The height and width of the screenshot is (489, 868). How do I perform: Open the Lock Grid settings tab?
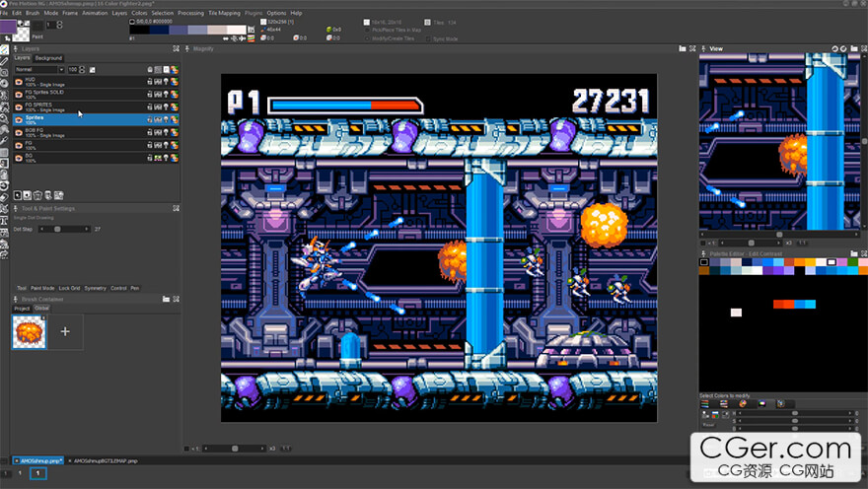pyautogui.click(x=69, y=288)
